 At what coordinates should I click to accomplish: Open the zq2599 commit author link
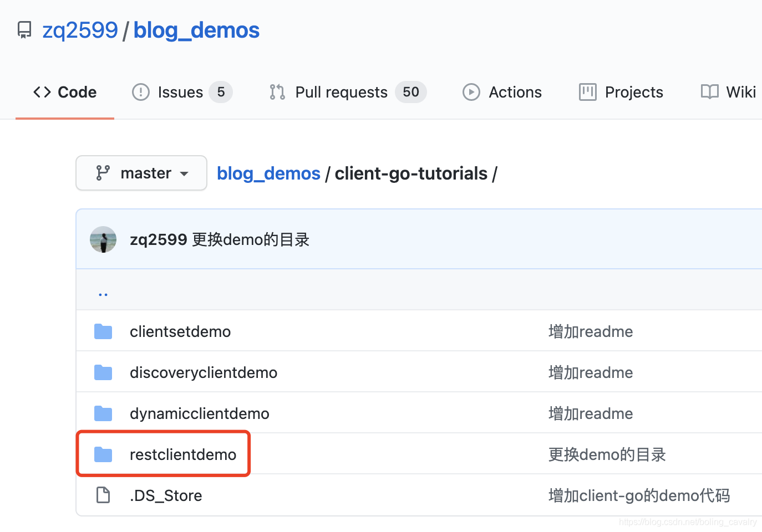pyautogui.click(x=159, y=240)
